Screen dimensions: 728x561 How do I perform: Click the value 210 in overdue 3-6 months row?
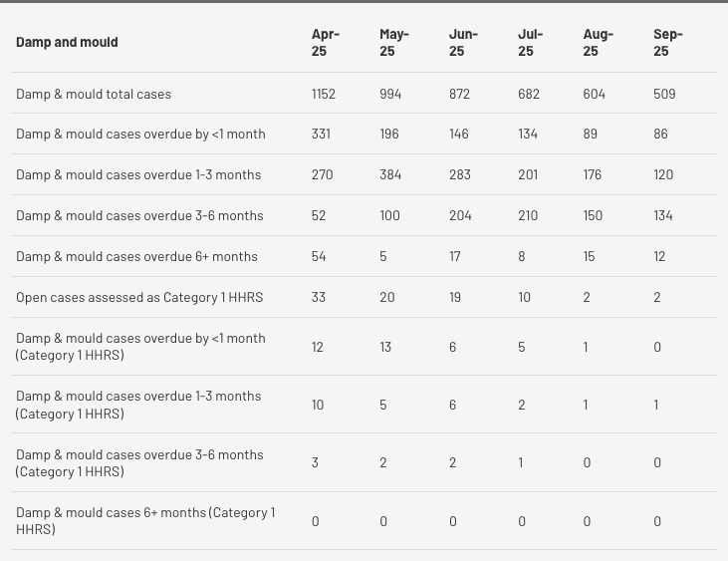coord(528,215)
